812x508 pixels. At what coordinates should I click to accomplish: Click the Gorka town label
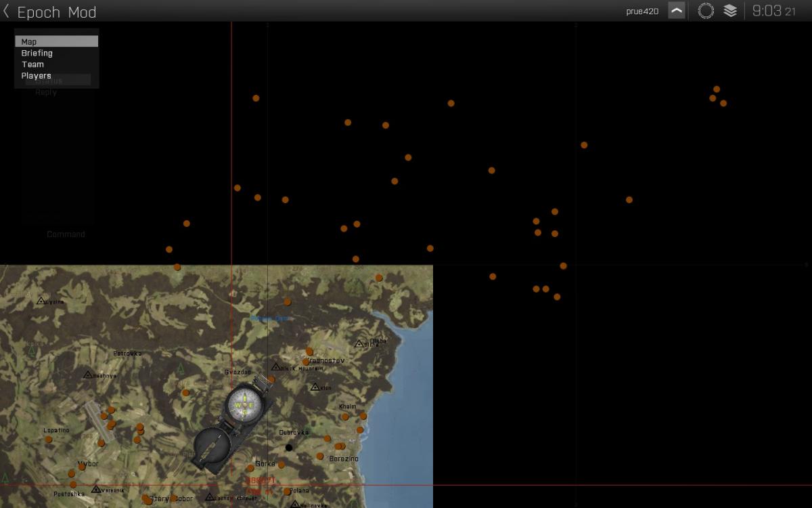265,464
